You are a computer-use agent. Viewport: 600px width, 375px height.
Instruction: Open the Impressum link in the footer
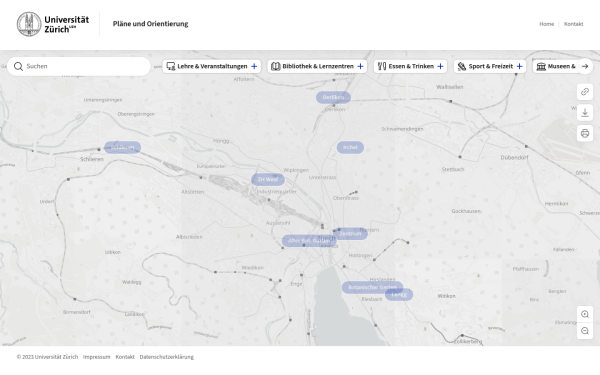[96, 357]
